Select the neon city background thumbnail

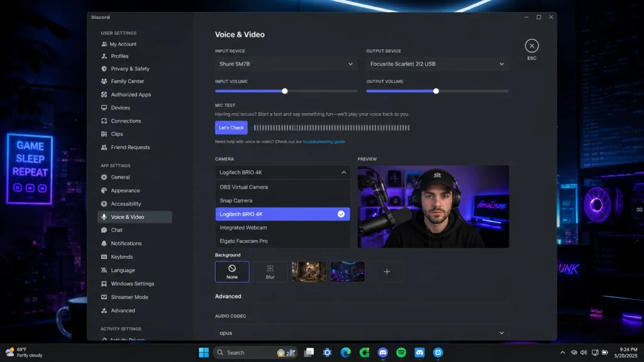[348, 271]
